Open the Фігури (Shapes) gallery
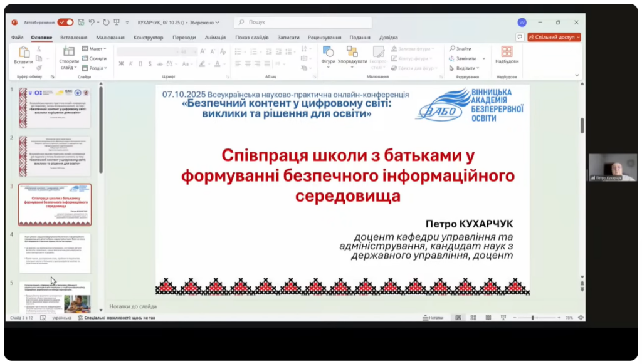Viewport: 642px width, 364px height. [x=328, y=53]
